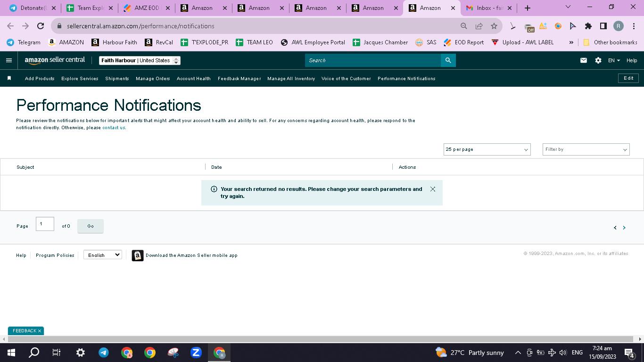The image size is (644, 362).
Task: Click the Go button for pagination
Action: point(91,226)
